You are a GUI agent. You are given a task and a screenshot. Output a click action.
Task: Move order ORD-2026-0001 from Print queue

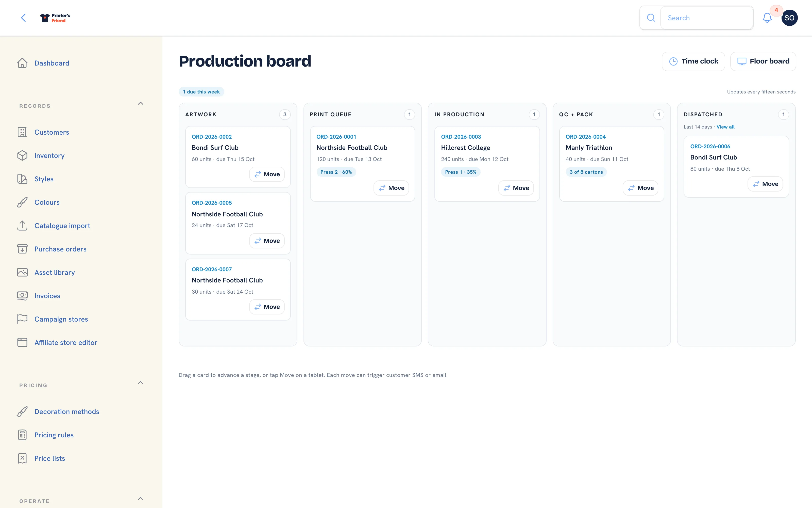coord(391,188)
